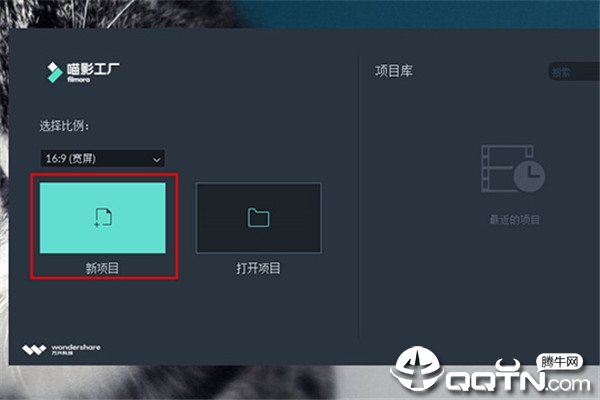The width and height of the screenshot is (600, 400).
Task: Expand the aspect ratio chevron arrow
Action: [157, 160]
